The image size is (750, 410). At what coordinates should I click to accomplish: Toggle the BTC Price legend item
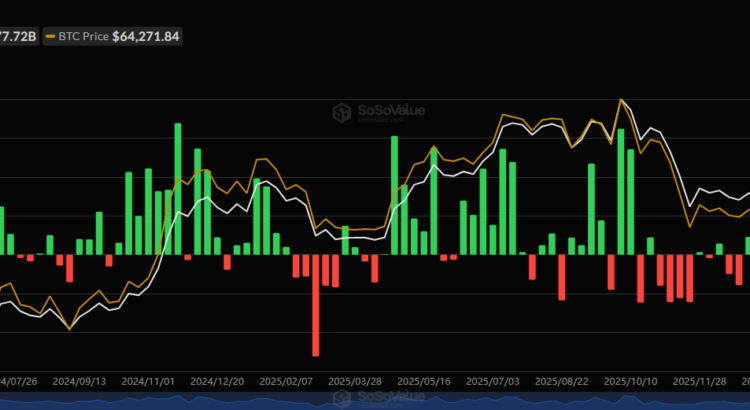pyautogui.click(x=112, y=36)
